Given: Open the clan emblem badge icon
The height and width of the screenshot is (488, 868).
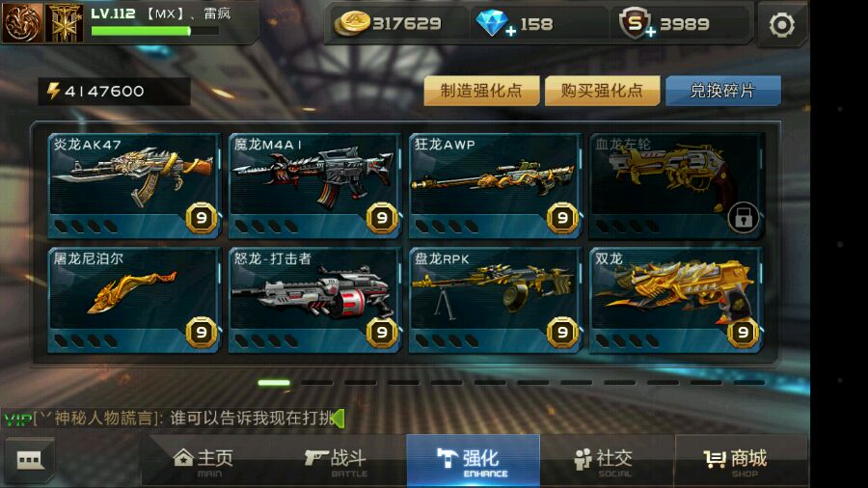Looking at the screenshot, I should pyautogui.click(x=64, y=23).
